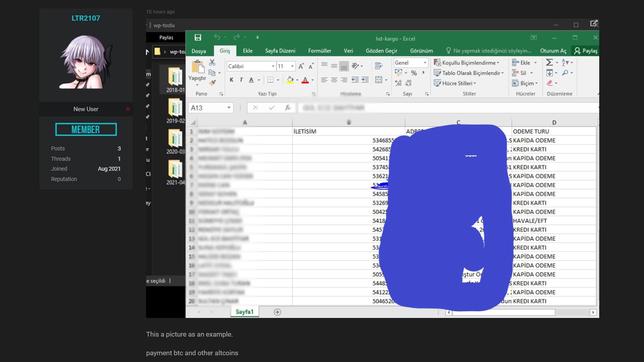
Task: Click the Save icon in Excel's title bar
Action: click(x=198, y=38)
